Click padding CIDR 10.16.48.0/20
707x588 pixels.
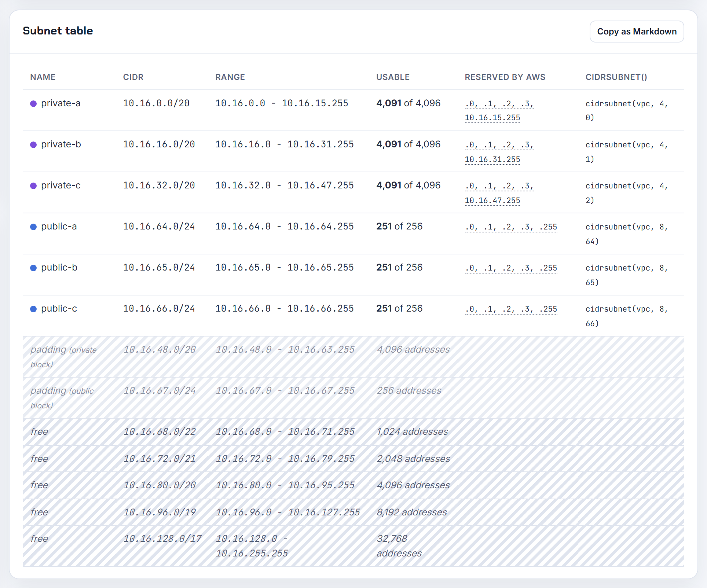[x=160, y=350]
